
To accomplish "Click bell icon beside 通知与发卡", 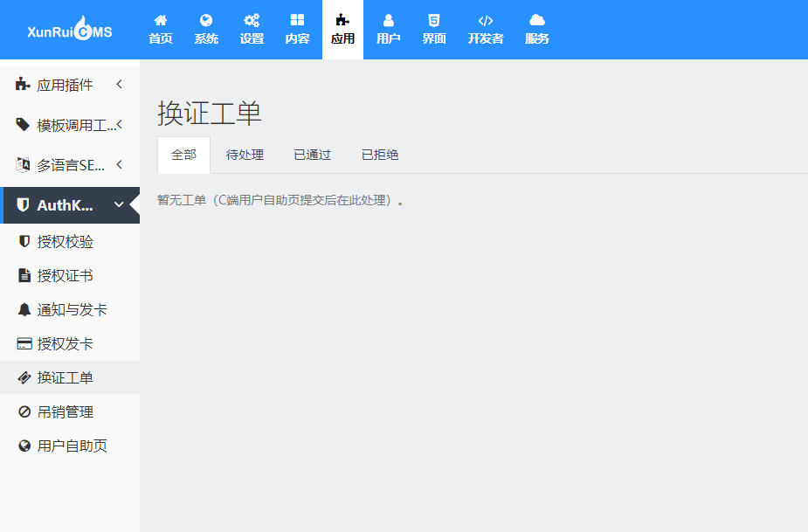I will tap(24, 309).
